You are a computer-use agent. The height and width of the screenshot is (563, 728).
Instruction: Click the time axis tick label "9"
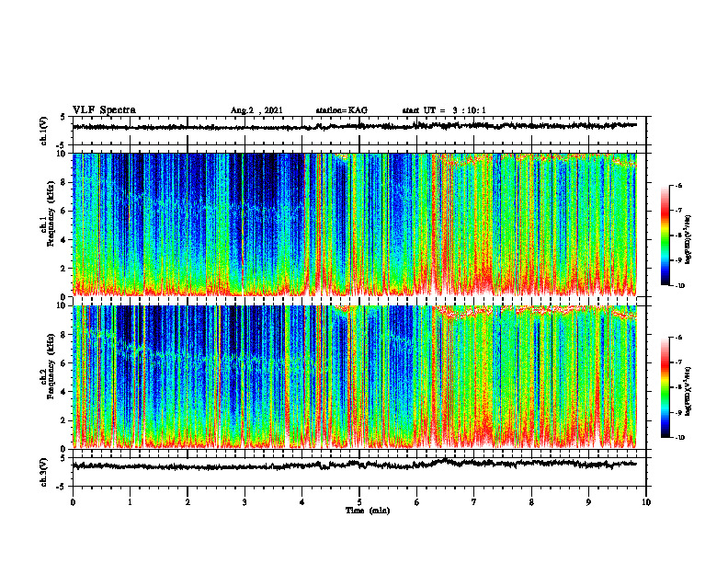(x=588, y=502)
